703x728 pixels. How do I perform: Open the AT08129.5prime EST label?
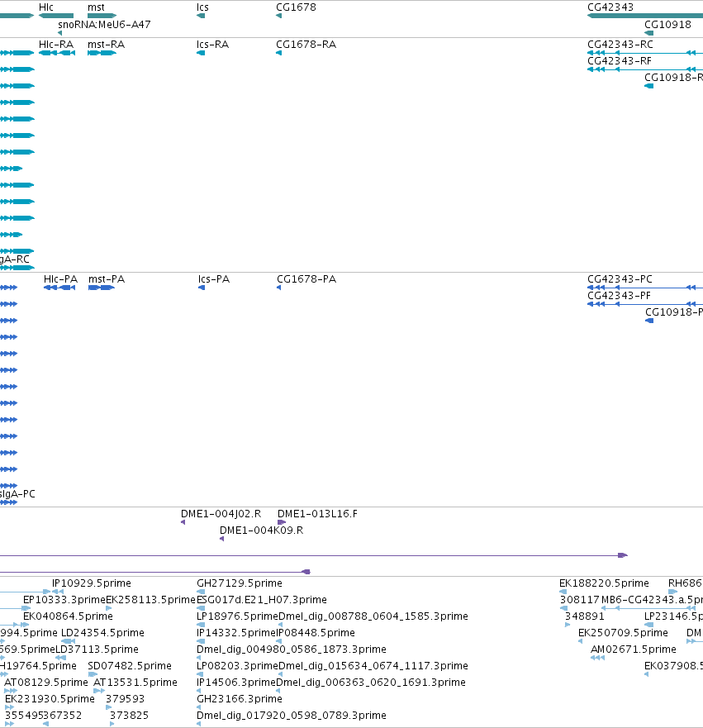click(x=46, y=683)
